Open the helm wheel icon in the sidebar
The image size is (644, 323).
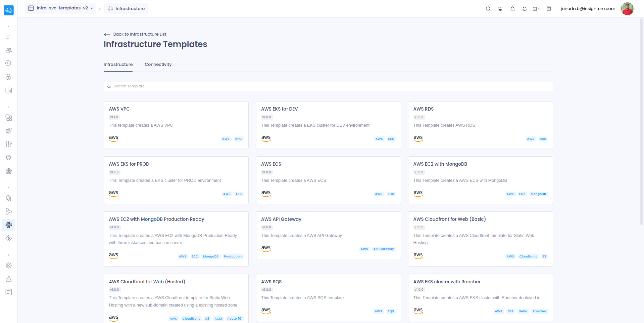tap(9, 171)
